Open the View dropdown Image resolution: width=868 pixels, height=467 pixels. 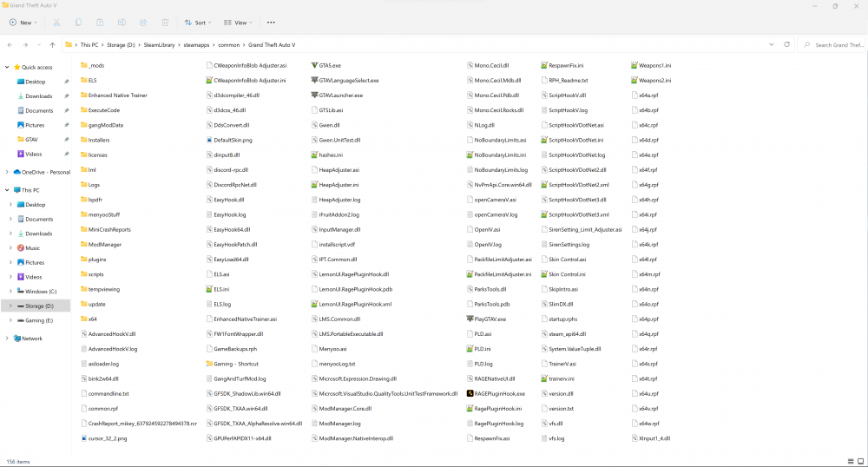coord(240,23)
